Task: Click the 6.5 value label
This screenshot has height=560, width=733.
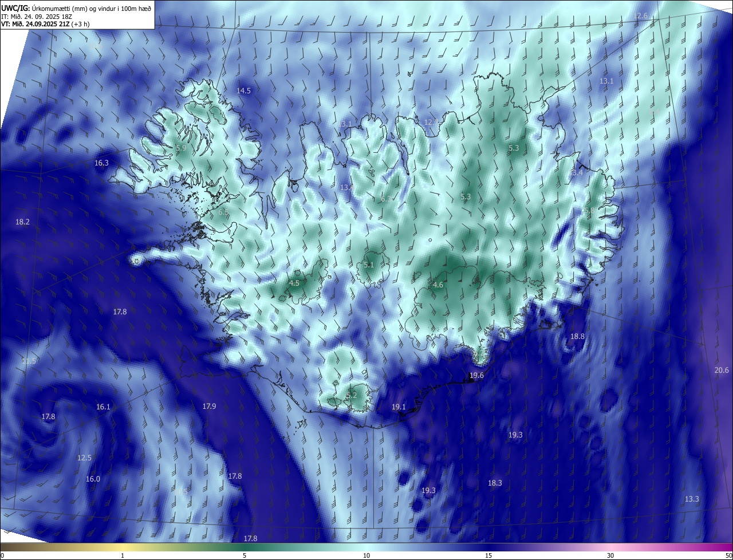Action: (223, 212)
